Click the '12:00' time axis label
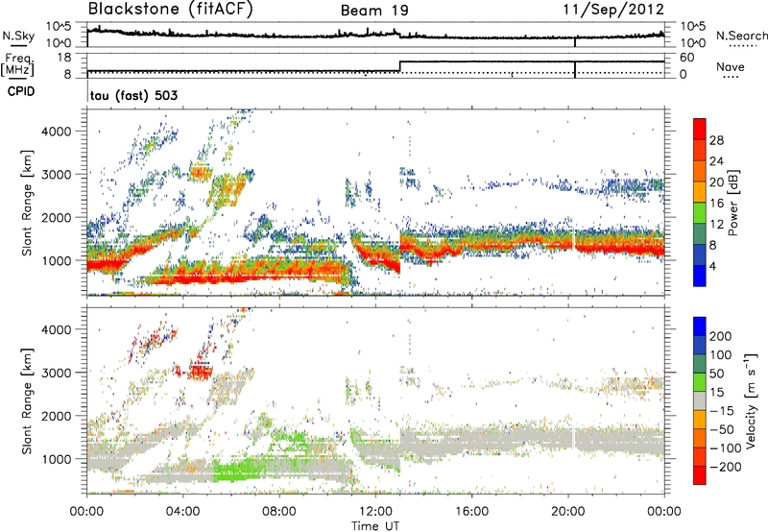 pos(375,512)
